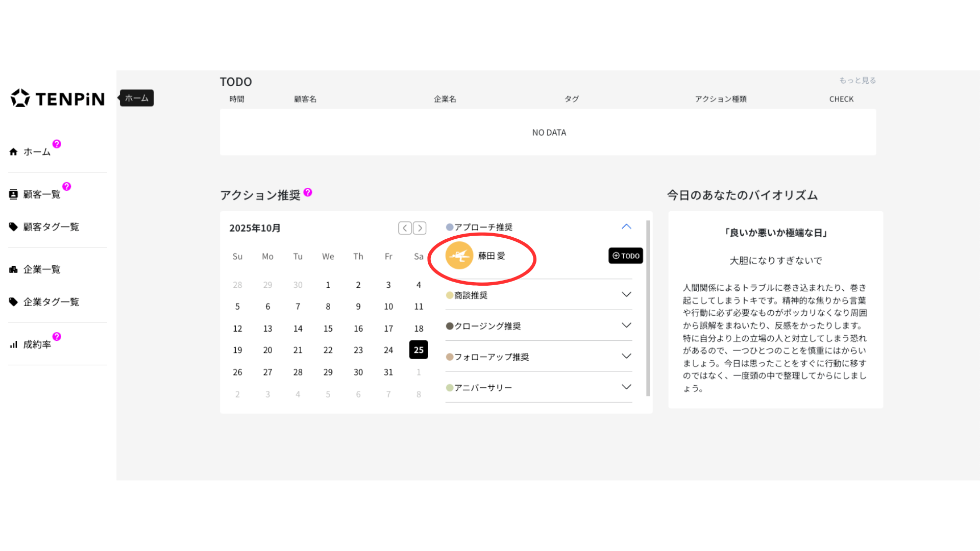
Task: Open the help icon beside ホーム
Action: (x=57, y=144)
